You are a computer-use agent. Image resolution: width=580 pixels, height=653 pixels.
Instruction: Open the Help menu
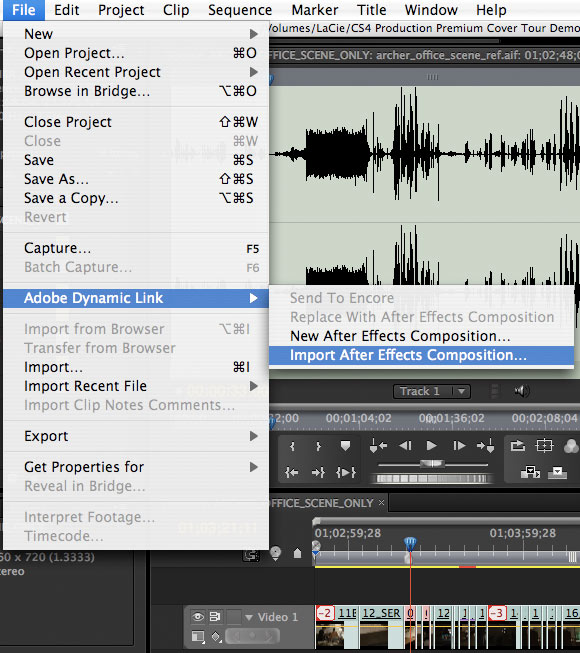coord(491,10)
